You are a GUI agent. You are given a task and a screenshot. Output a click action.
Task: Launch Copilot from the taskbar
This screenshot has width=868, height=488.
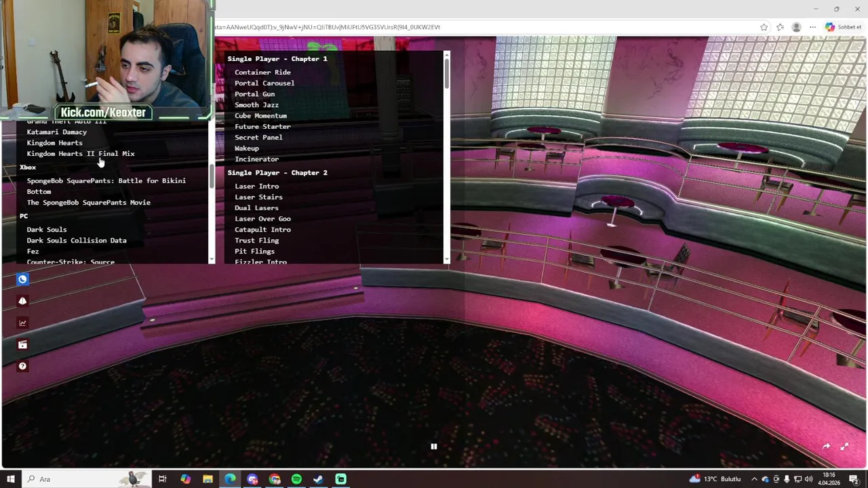(x=185, y=479)
